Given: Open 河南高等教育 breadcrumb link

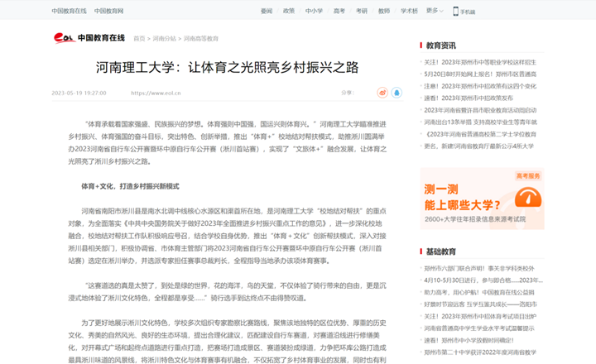Looking at the screenshot, I should (201, 38).
